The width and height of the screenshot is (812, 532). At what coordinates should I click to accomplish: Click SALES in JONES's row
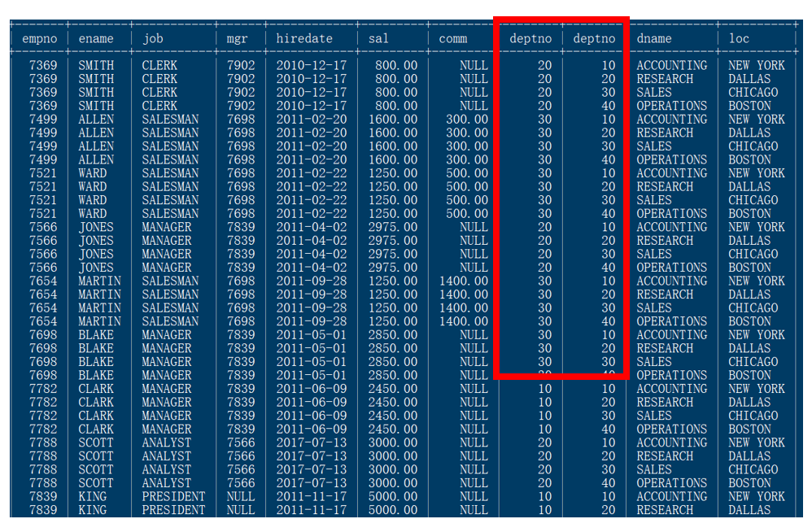pos(654,254)
